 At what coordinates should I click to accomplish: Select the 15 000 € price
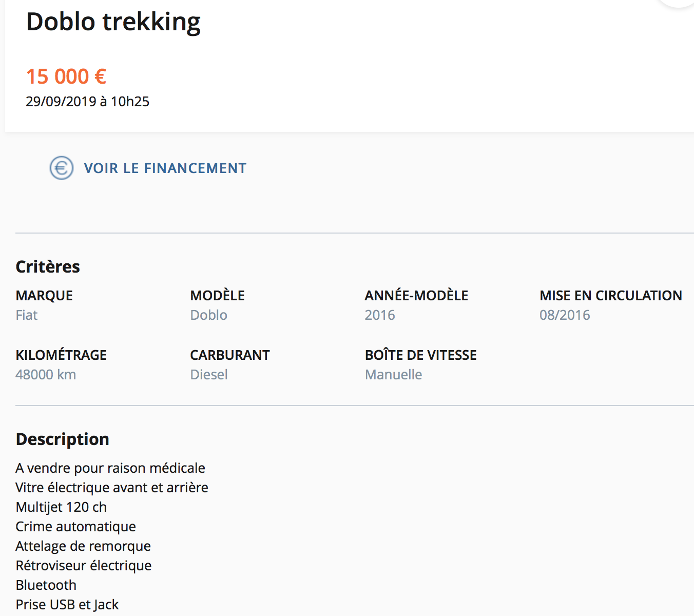click(66, 76)
